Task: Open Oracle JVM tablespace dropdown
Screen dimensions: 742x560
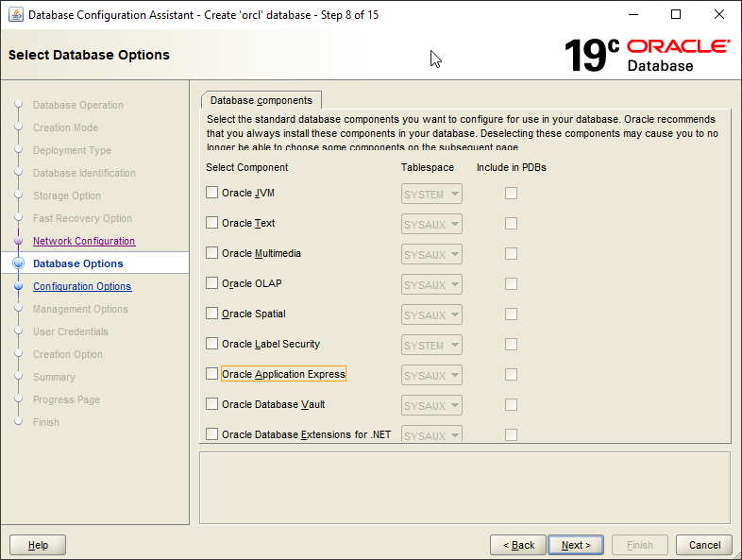Action: click(x=431, y=194)
